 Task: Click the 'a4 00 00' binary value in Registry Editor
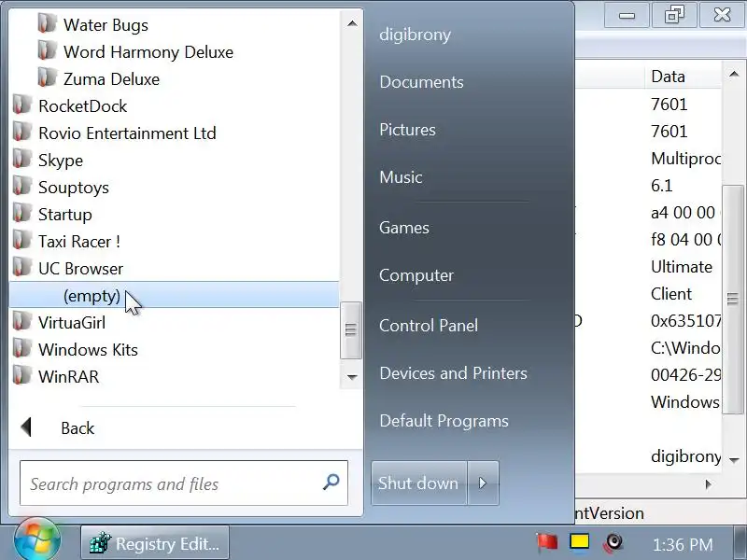pos(684,213)
